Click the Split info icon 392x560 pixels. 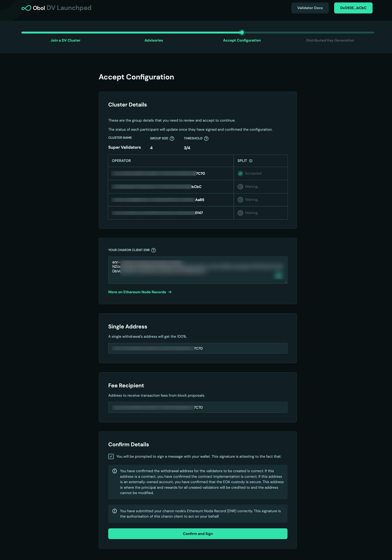pos(251,161)
